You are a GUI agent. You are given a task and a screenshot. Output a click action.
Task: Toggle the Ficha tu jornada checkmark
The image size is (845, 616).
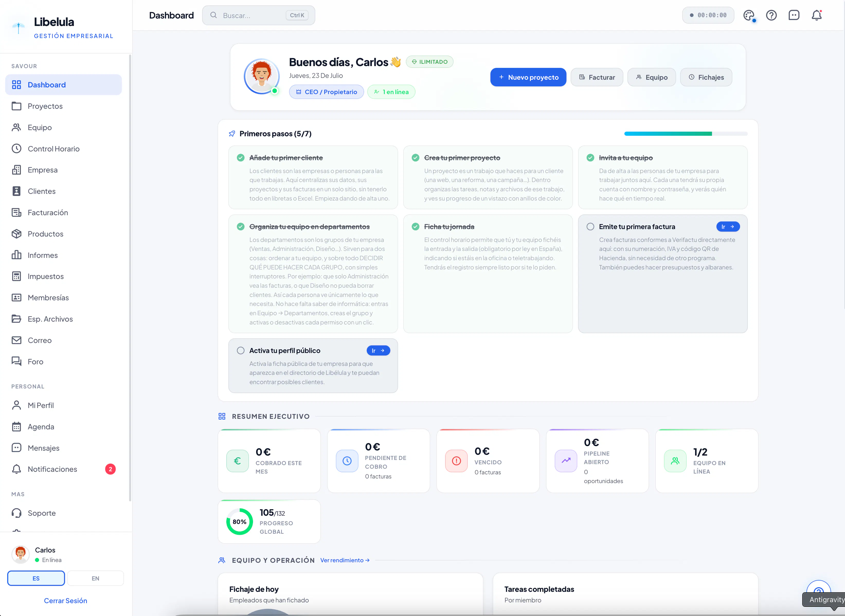(415, 226)
